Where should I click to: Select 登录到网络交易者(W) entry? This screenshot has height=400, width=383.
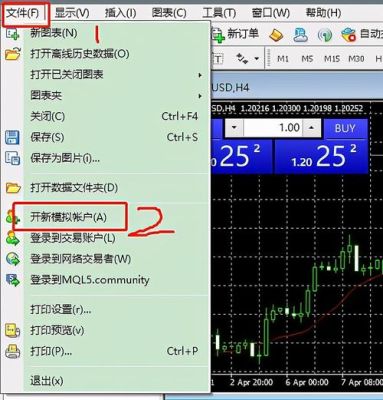[x=117, y=259]
